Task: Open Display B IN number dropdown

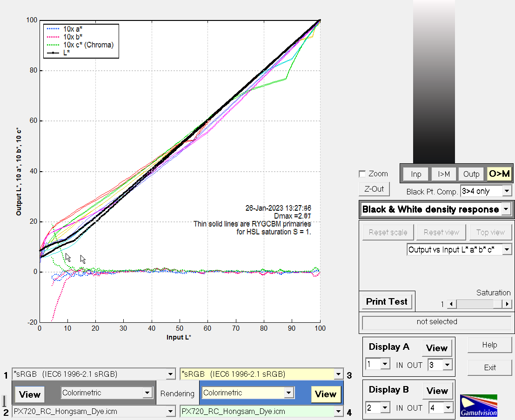Action: pos(385,408)
